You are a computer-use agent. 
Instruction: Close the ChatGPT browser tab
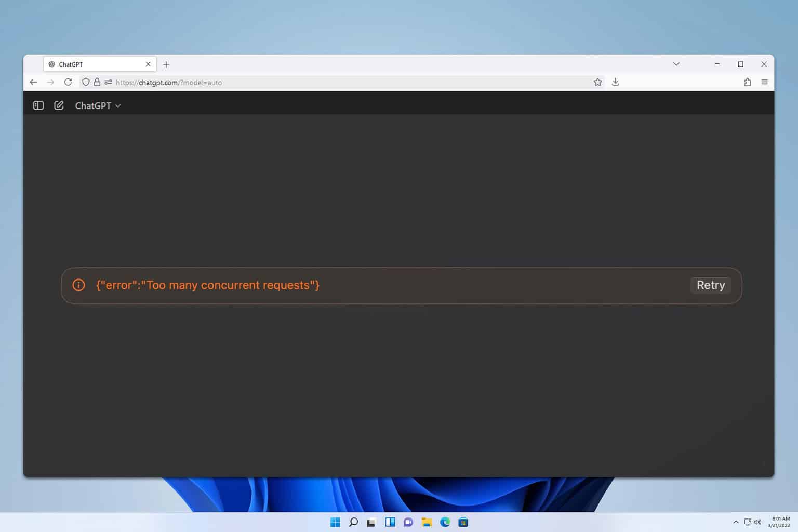[148, 64]
